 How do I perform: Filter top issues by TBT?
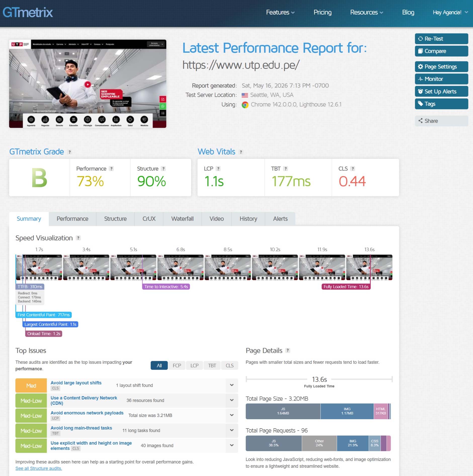point(212,365)
